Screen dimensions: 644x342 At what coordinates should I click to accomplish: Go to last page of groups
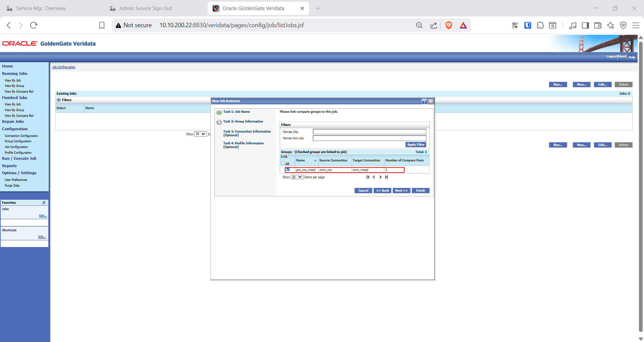click(x=386, y=177)
